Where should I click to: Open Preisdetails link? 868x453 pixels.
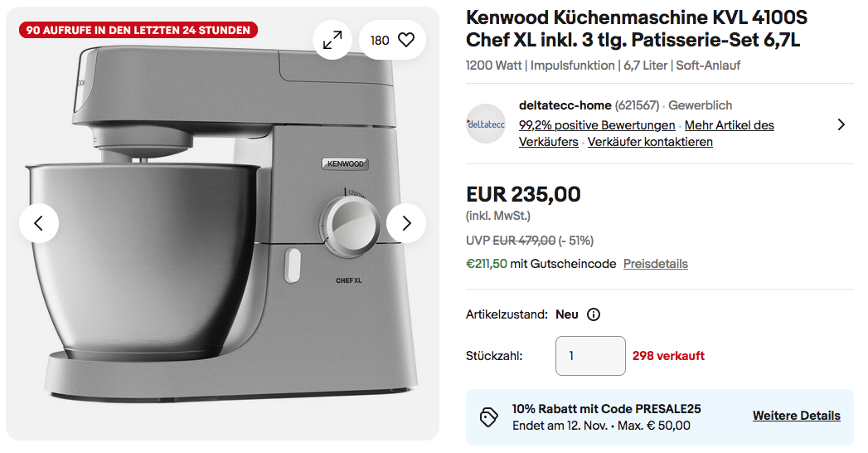[x=655, y=264]
